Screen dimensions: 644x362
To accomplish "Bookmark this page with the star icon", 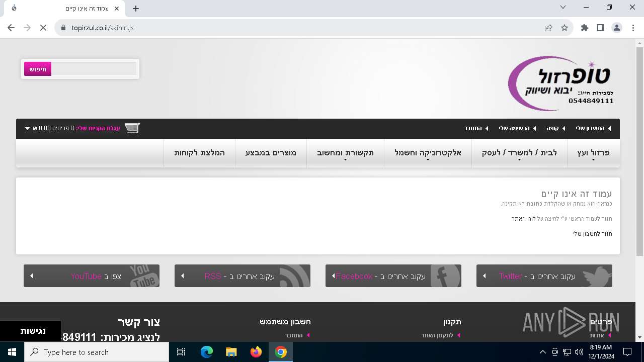I will click(x=565, y=28).
